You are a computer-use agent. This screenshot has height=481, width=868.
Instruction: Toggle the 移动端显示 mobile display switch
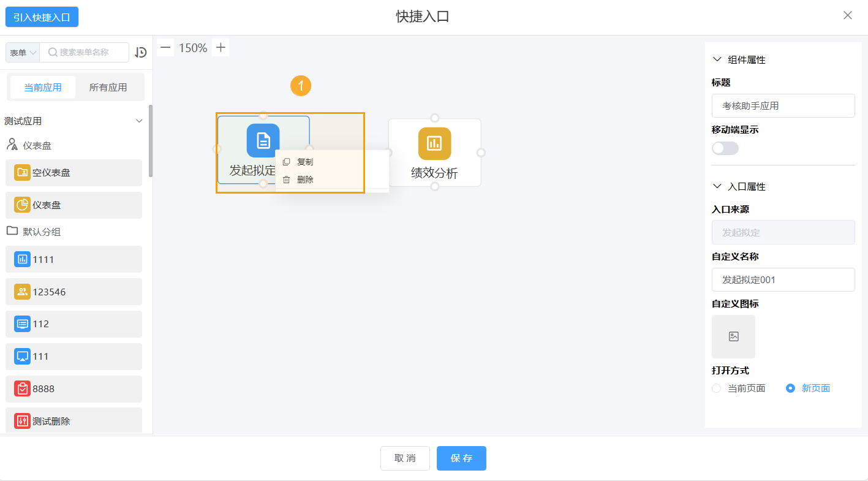725,148
